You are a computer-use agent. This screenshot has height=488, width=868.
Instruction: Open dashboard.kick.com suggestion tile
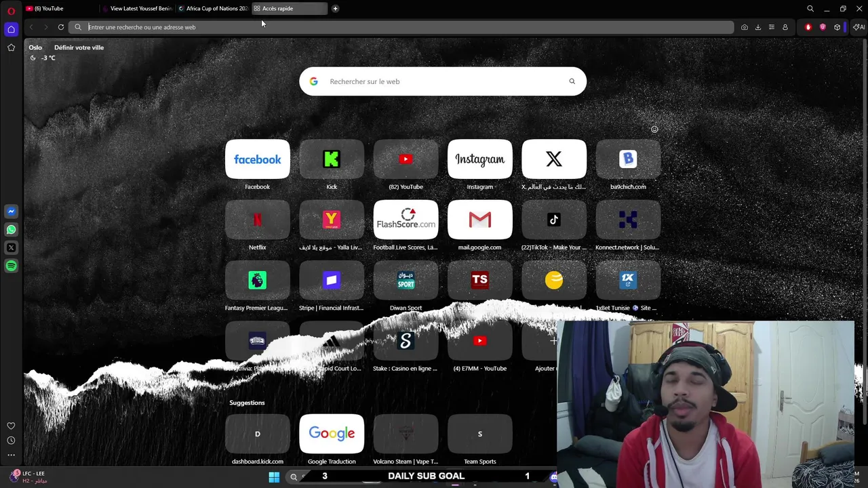(x=257, y=434)
